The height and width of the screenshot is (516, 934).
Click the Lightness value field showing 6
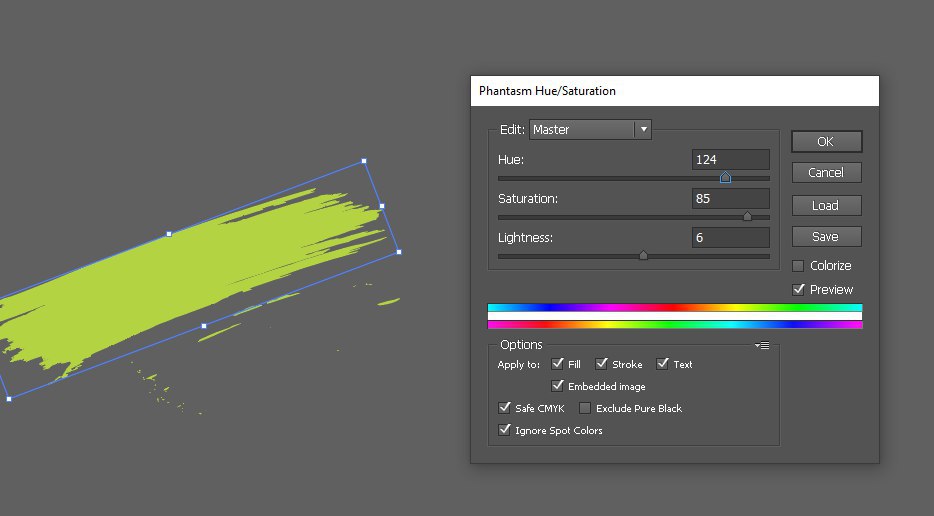pyautogui.click(x=730, y=237)
